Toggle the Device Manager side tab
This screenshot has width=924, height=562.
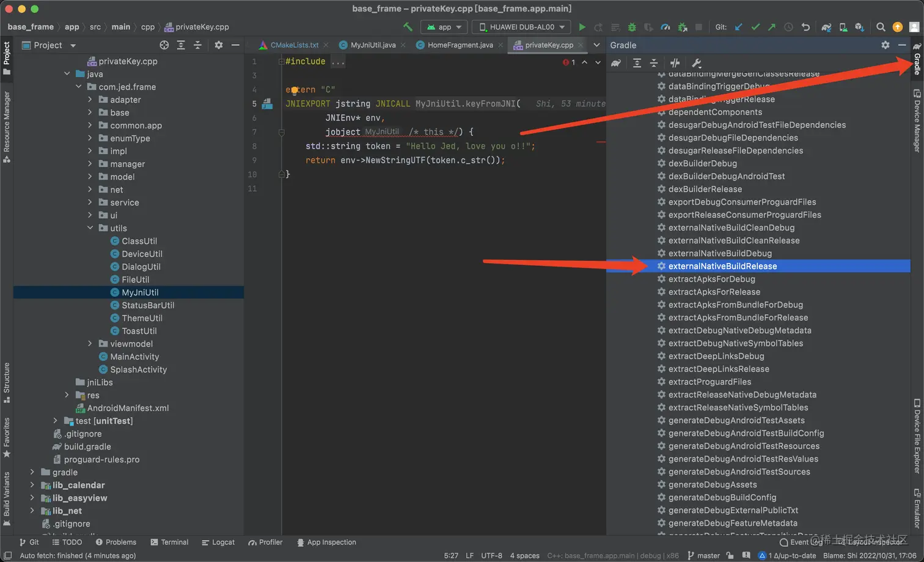pos(917,120)
